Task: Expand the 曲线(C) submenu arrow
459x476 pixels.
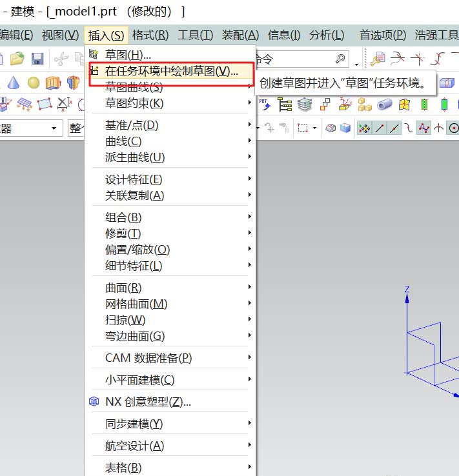Action: click(x=249, y=140)
